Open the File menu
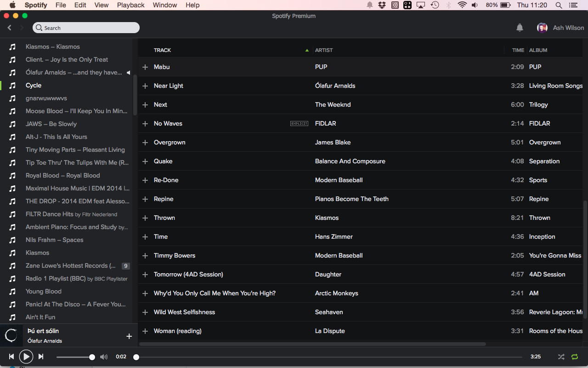 pyautogui.click(x=61, y=5)
